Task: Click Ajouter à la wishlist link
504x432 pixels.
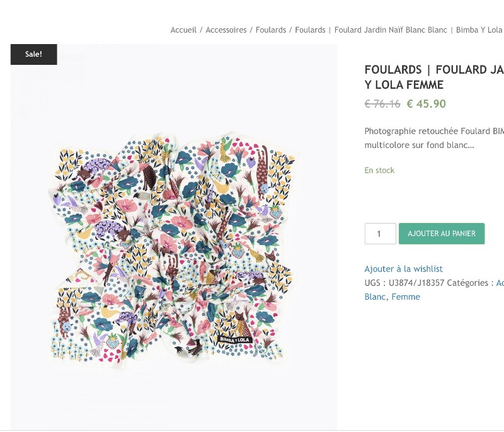Action: (x=404, y=269)
